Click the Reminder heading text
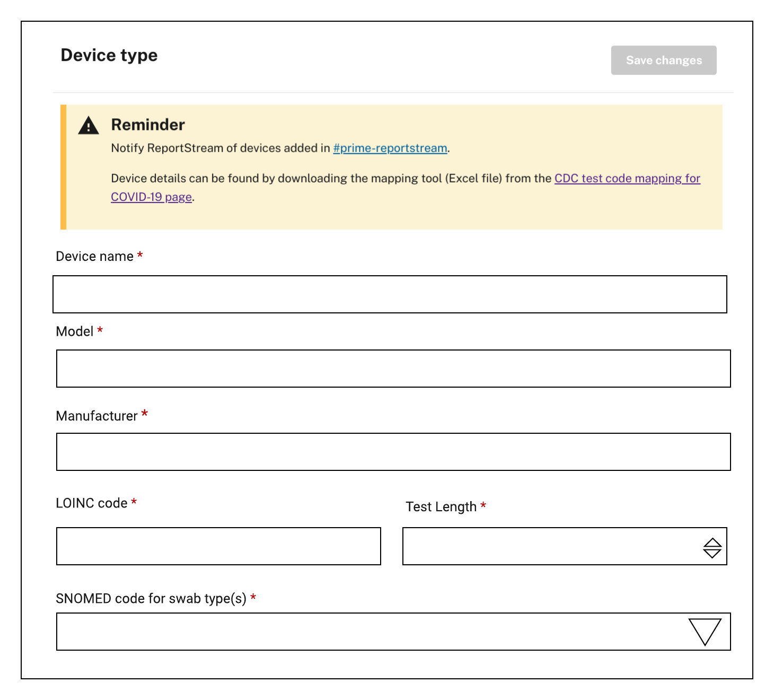The image size is (774, 700). tap(147, 125)
